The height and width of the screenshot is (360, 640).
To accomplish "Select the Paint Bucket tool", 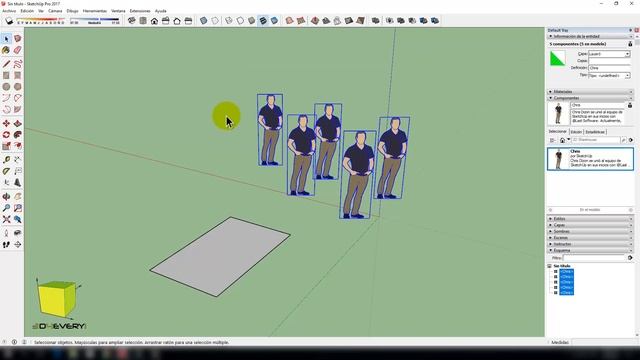I will pos(6,50).
